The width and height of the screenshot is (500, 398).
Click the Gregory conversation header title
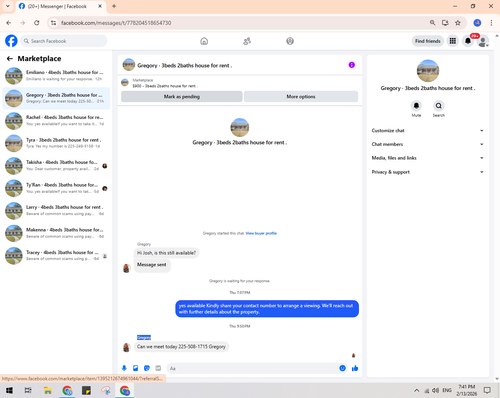point(185,65)
